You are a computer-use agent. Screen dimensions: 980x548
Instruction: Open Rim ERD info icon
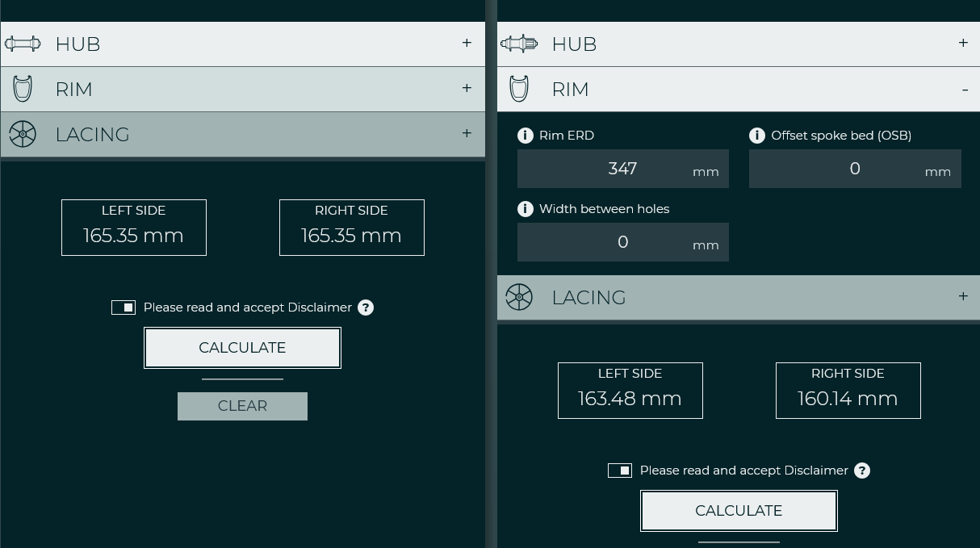[525, 136]
